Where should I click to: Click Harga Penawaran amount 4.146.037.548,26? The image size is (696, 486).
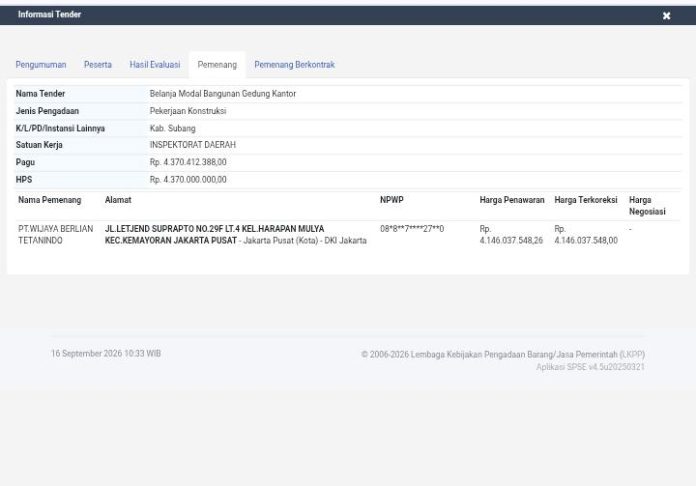[x=511, y=240]
